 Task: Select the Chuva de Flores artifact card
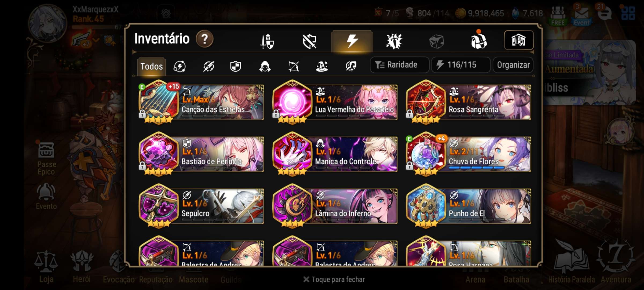click(469, 154)
